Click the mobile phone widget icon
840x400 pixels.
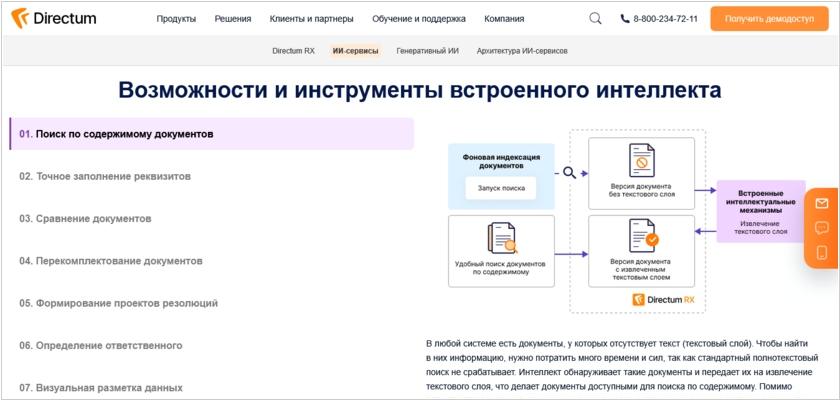pos(822,253)
